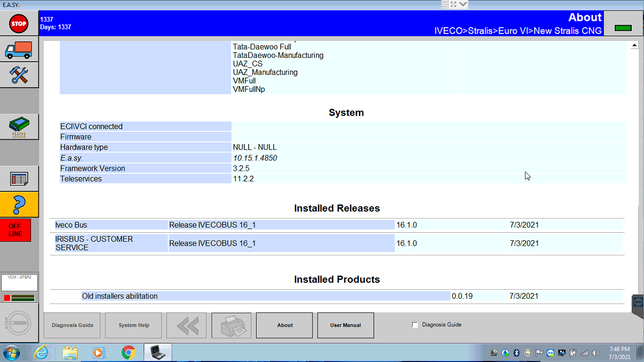Viewport: 644px width, 362px height.
Task: Click the Bluetooth icon in system tray
Action: [x=517, y=352]
